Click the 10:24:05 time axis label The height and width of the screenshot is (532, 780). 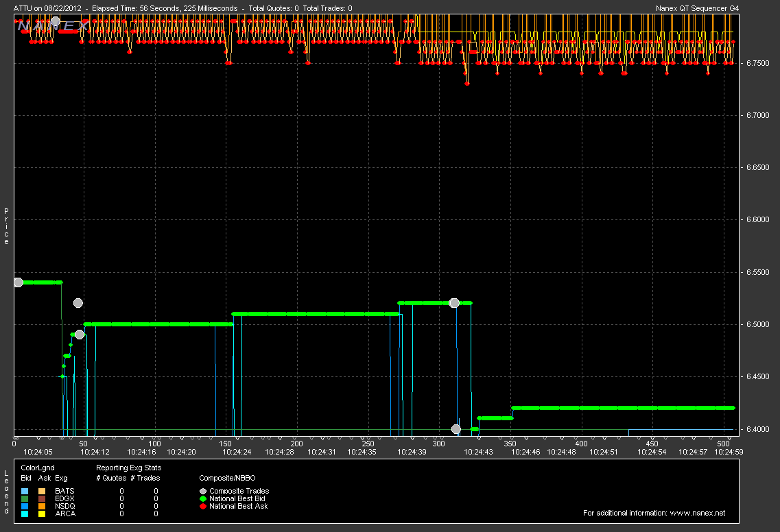[x=38, y=452]
